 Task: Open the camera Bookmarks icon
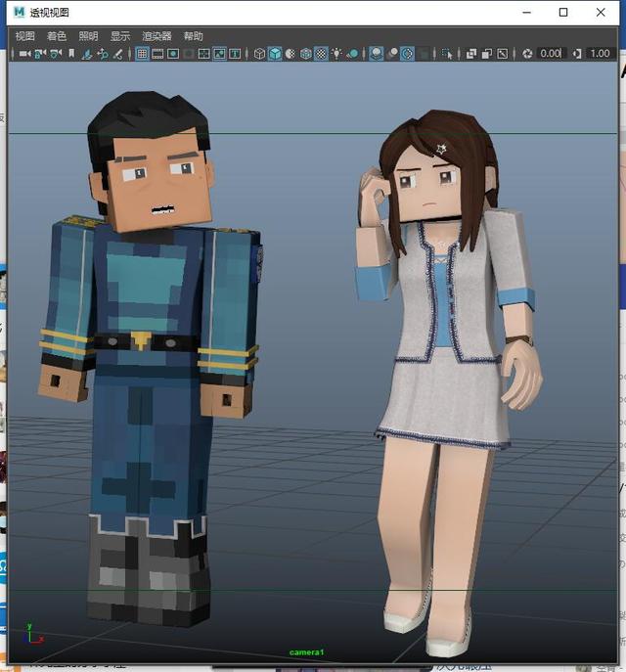[x=70, y=54]
